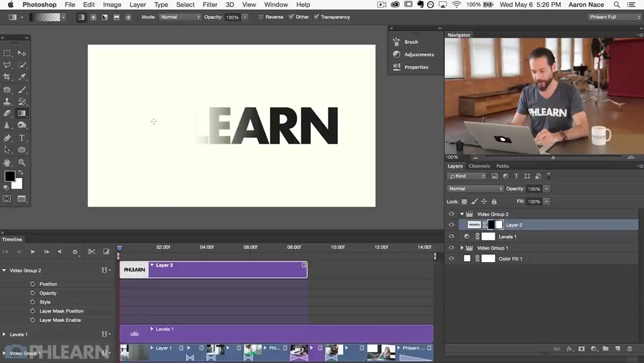
Task: Open the gradient picker preview
Action: click(x=45, y=17)
